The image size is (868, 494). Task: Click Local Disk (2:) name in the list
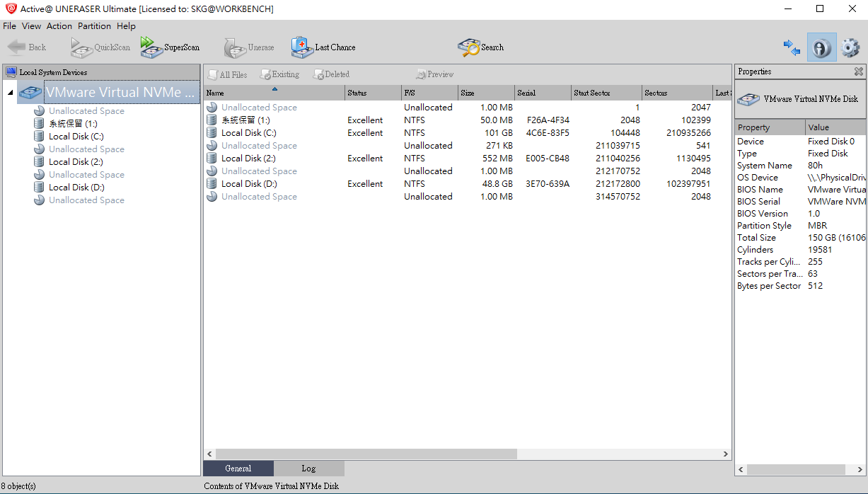tap(249, 159)
